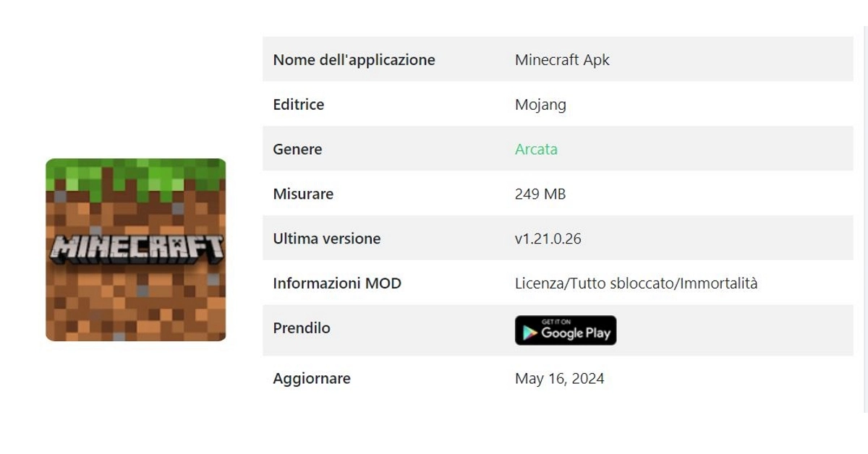This screenshot has height=454, width=868.
Task: Click the Aggiornare row label
Action: pyautogui.click(x=312, y=378)
